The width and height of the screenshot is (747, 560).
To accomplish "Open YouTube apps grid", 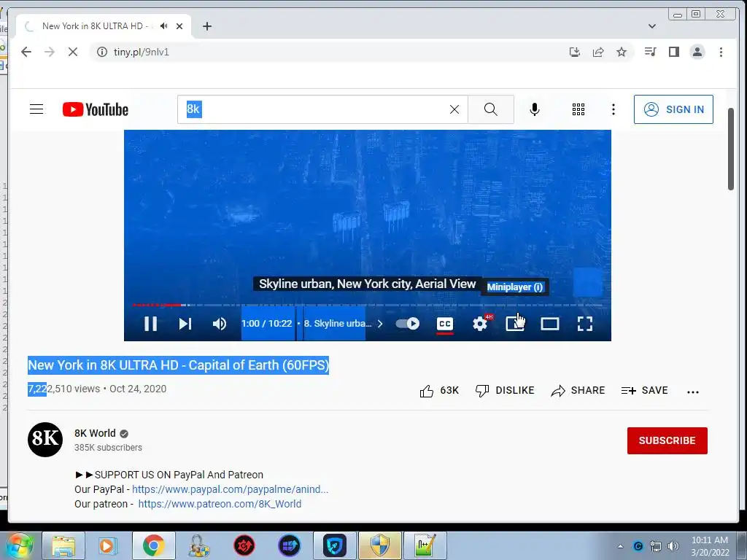I will 578,109.
